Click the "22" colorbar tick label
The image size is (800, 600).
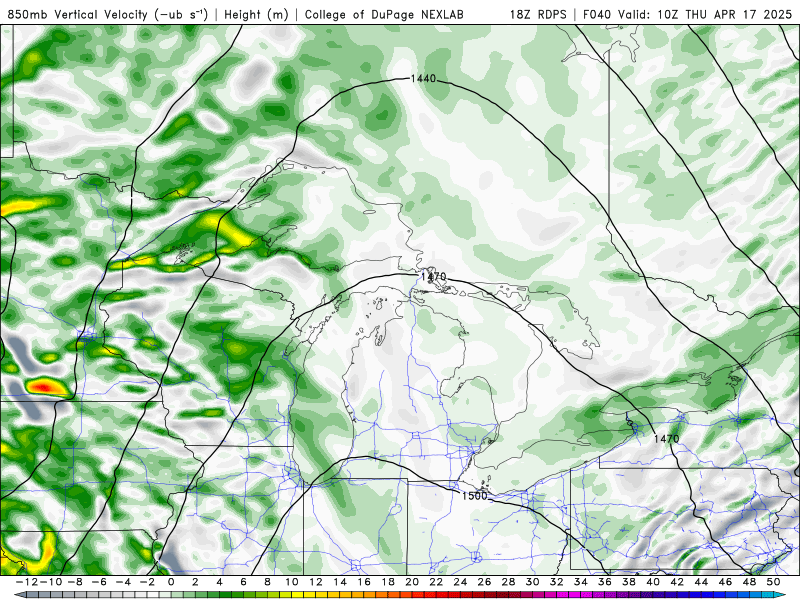pos(436,582)
